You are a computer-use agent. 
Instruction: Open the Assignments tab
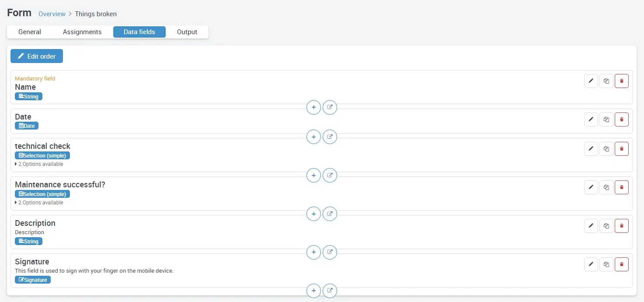pos(82,32)
